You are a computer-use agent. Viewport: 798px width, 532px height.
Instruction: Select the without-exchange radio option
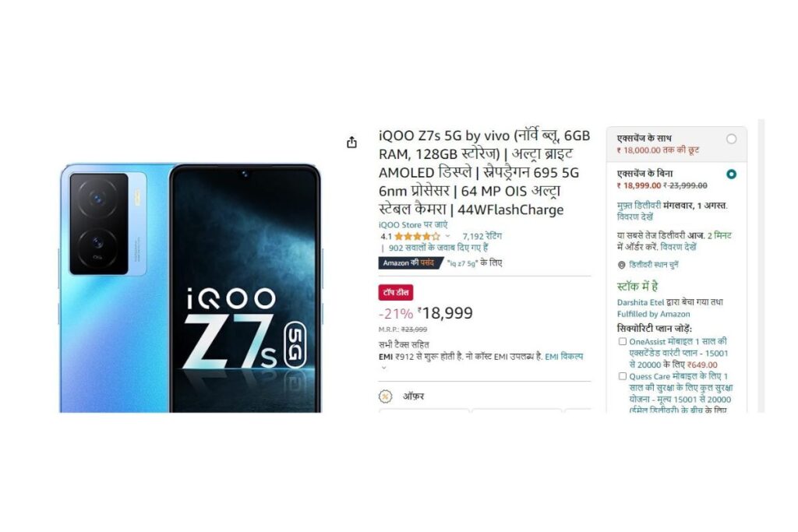click(731, 174)
